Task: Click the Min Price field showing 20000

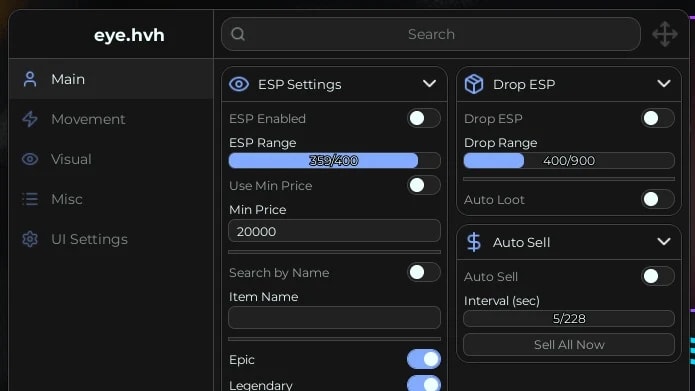Action: pos(334,231)
